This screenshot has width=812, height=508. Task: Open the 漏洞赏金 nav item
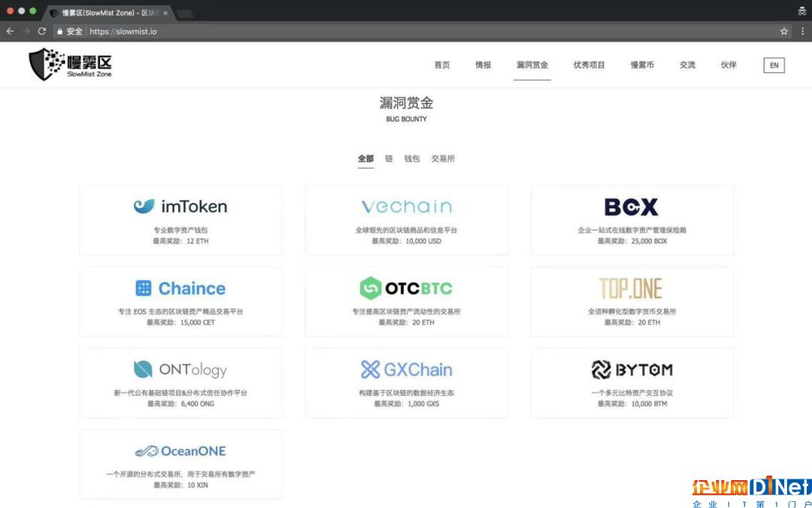[x=532, y=65]
